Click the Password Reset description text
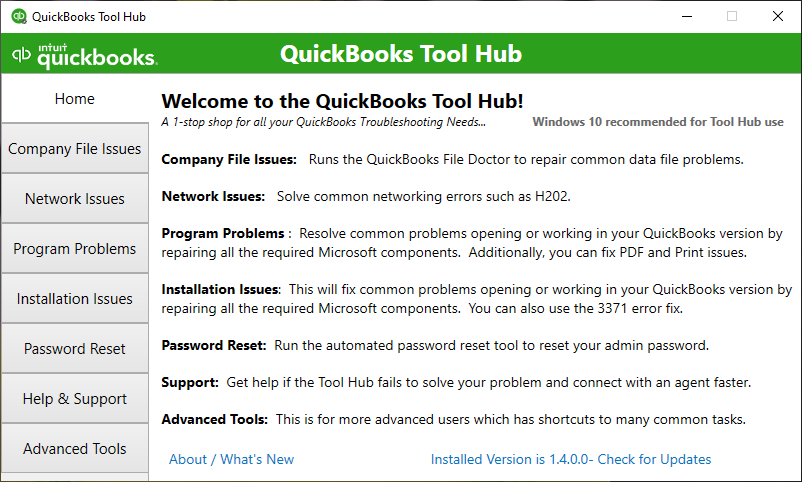 492,346
